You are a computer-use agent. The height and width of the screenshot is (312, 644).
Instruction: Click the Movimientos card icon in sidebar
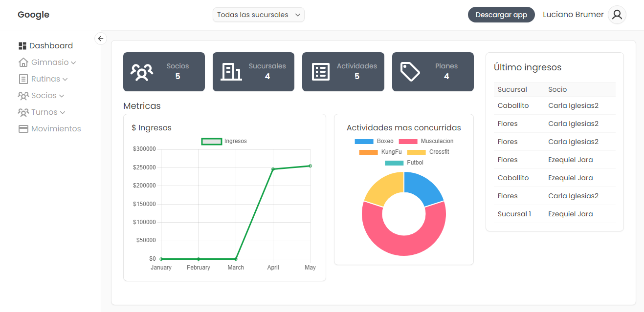[x=23, y=129]
